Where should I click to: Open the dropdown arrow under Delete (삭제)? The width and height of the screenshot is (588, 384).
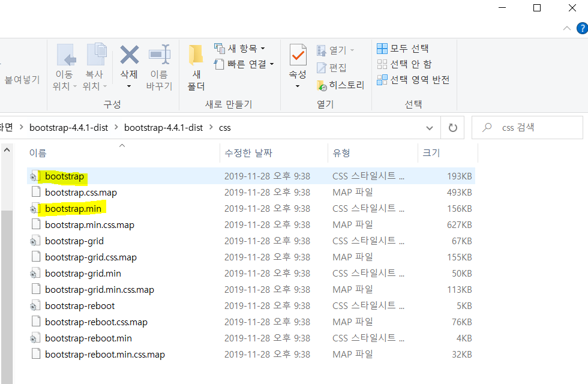click(x=129, y=86)
